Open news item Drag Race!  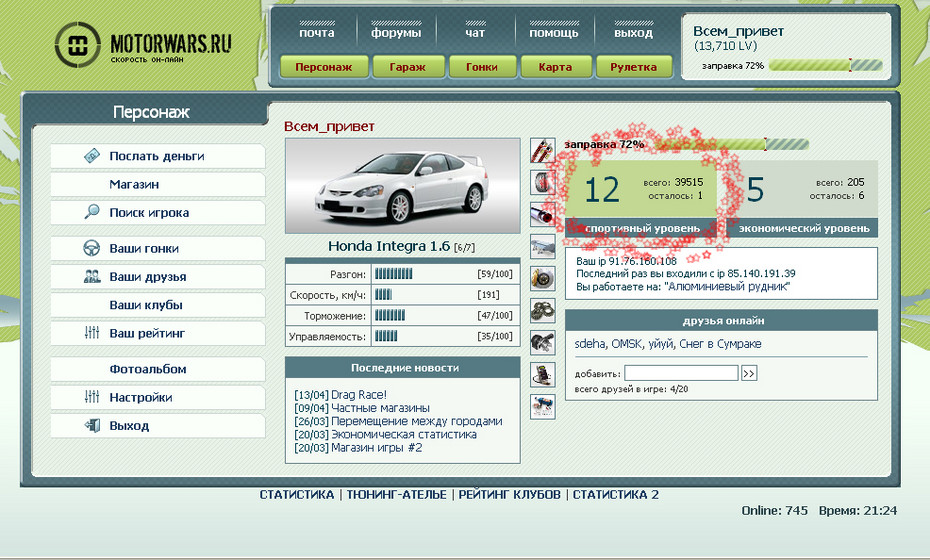359,394
